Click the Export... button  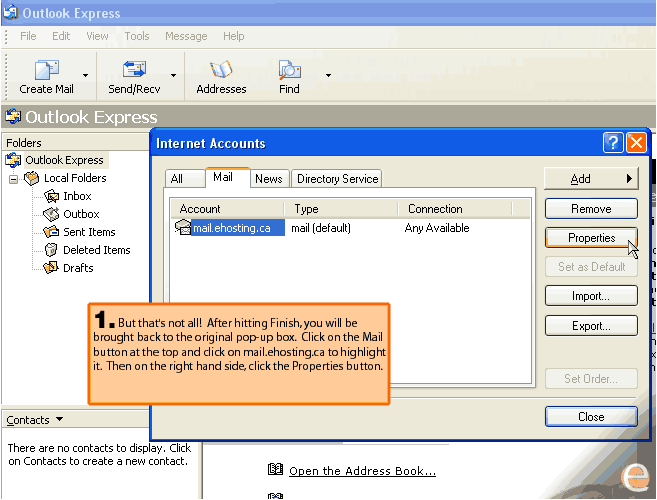pos(591,326)
